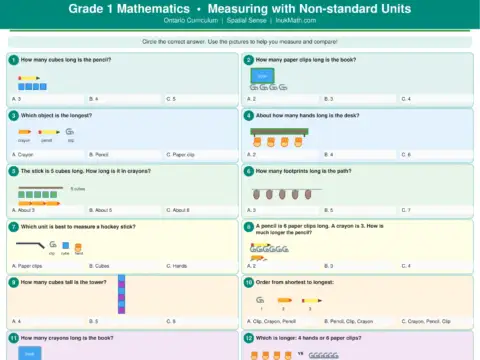Select answer C. Crayon, Pencil, Clip
The width and height of the screenshot is (480, 360).
pyautogui.click(x=436, y=321)
